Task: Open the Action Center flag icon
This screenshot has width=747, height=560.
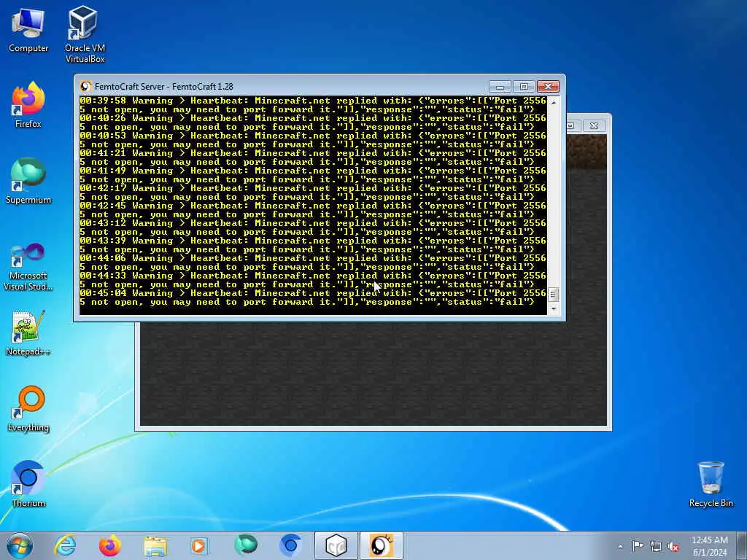Action: click(x=638, y=545)
